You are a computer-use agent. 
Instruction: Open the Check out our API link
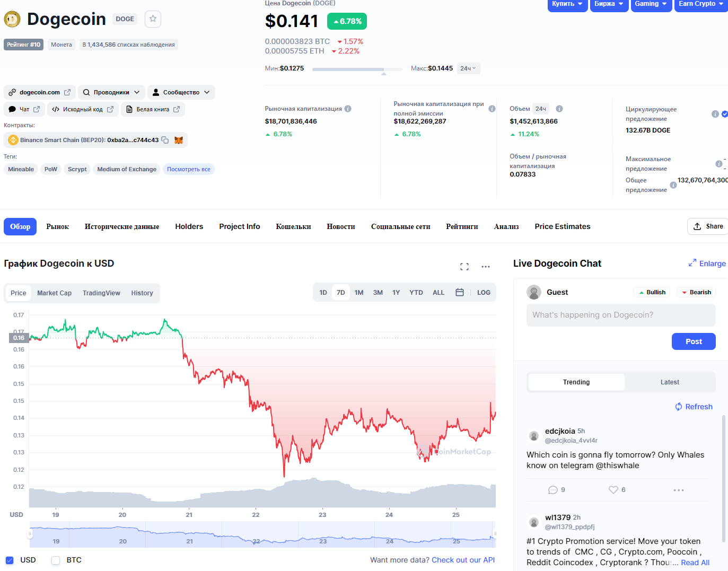[463, 560]
